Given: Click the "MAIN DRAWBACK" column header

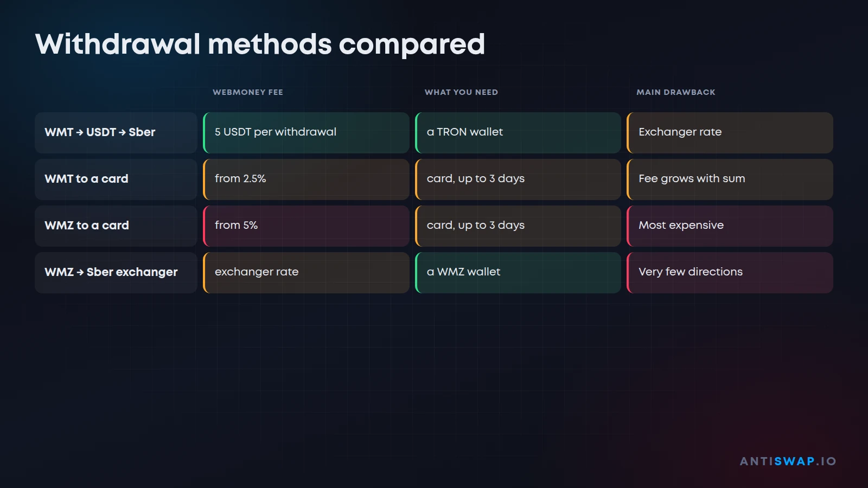Looking at the screenshot, I should tap(676, 92).
